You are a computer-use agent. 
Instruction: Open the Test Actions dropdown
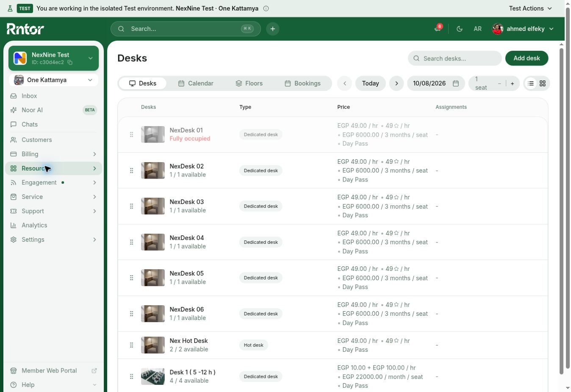click(530, 8)
